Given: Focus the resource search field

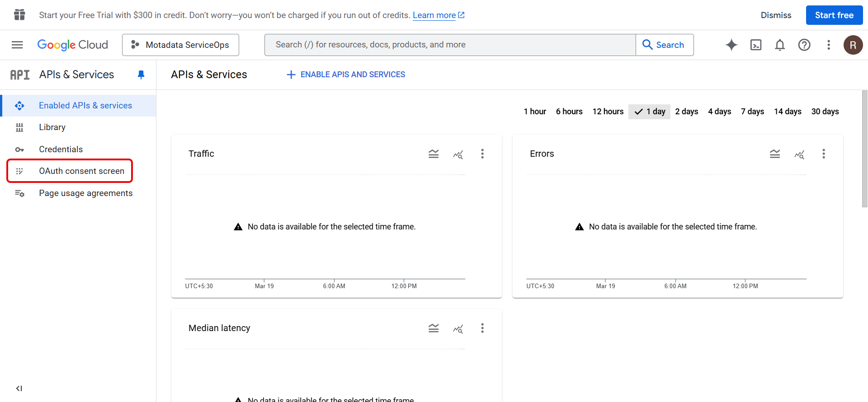Looking at the screenshot, I should click(x=450, y=45).
